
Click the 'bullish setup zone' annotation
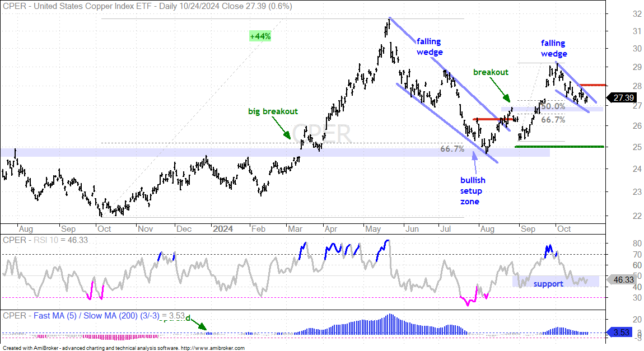click(x=472, y=191)
